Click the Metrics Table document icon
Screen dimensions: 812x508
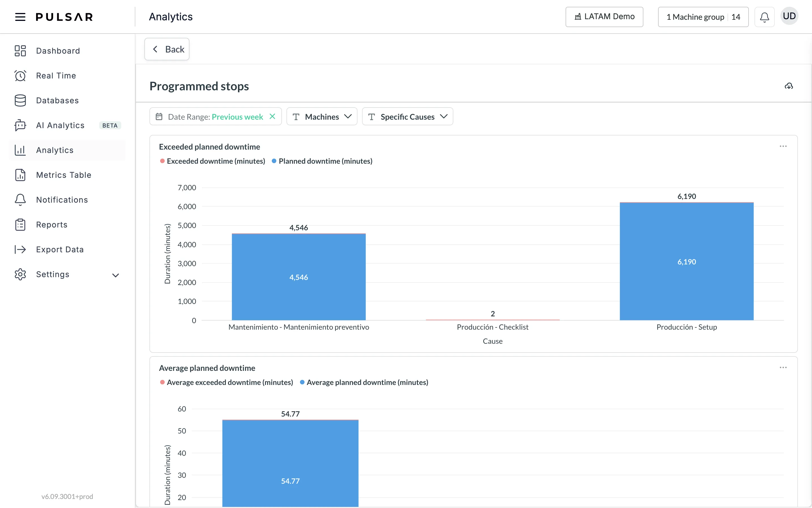coord(20,175)
